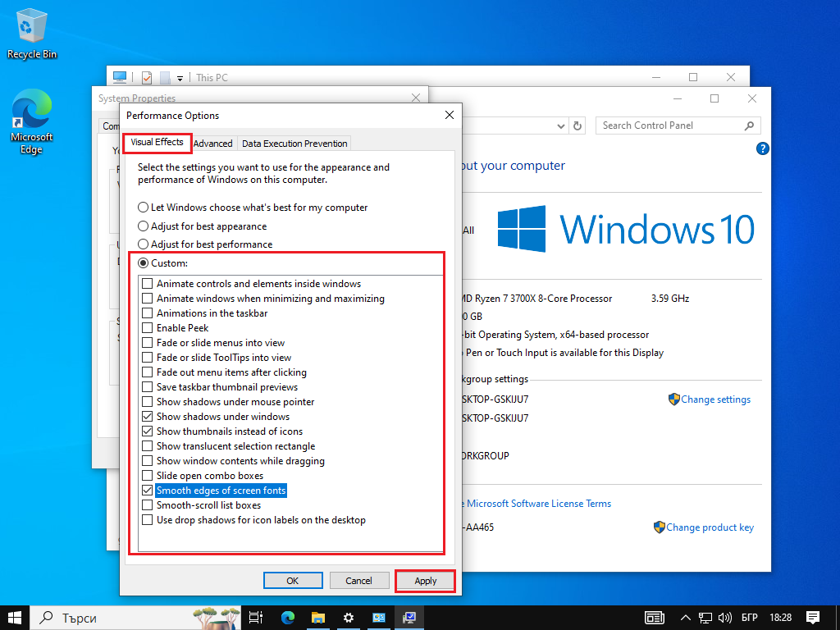Viewport: 840px width, 630px height.
Task: Check Show translucent selection rectangle
Action: point(148,445)
